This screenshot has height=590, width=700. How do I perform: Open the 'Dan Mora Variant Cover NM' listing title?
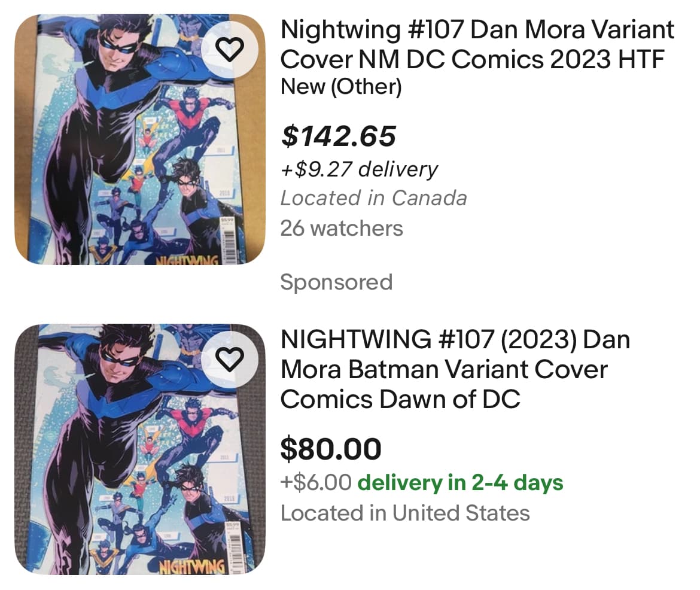click(x=477, y=44)
